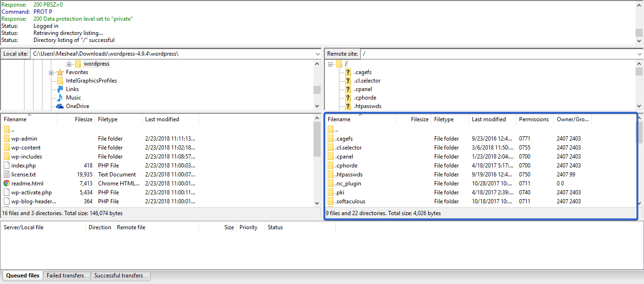Select the wp-activate.php file icon
644x284 pixels.
7,192
